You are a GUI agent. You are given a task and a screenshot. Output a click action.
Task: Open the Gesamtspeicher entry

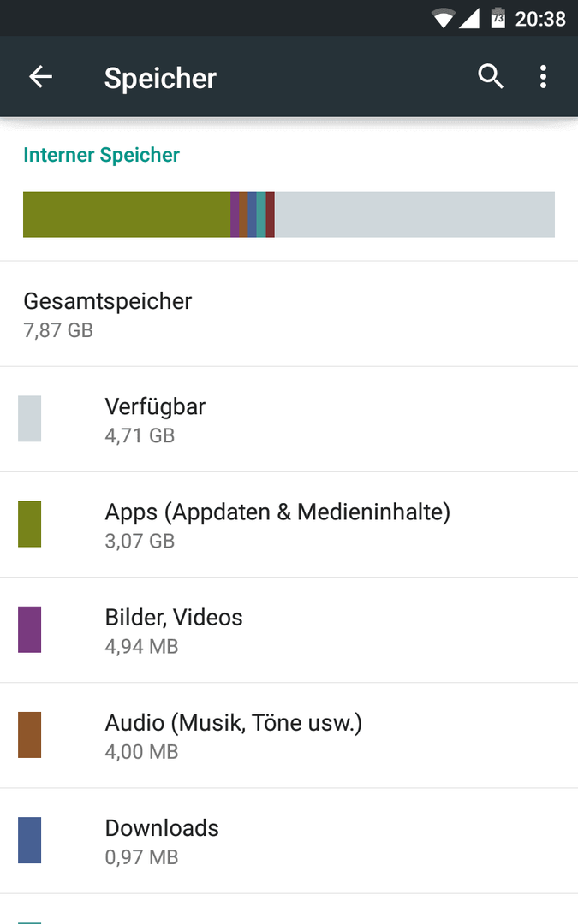click(289, 314)
